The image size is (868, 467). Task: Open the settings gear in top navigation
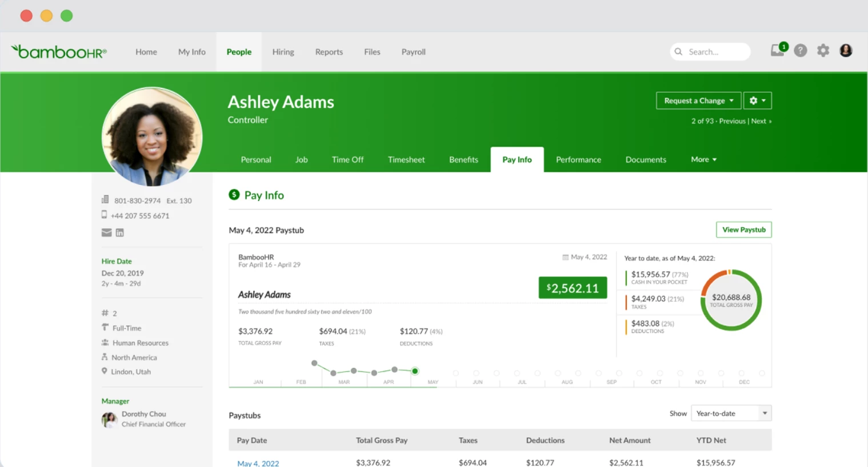(x=823, y=51)
